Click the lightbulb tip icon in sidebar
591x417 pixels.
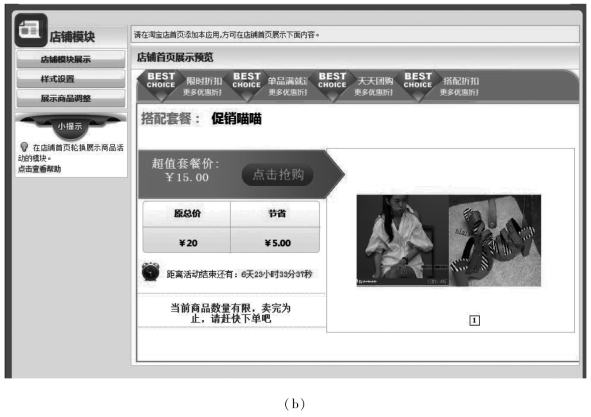click(24, 147)
